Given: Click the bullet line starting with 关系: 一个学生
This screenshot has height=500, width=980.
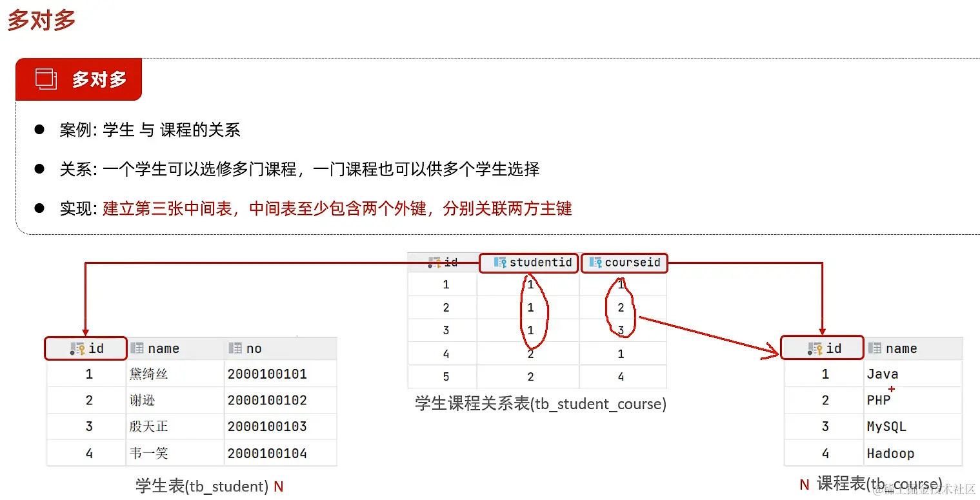Looking at the screenshot, I should [x=299, y=170].
